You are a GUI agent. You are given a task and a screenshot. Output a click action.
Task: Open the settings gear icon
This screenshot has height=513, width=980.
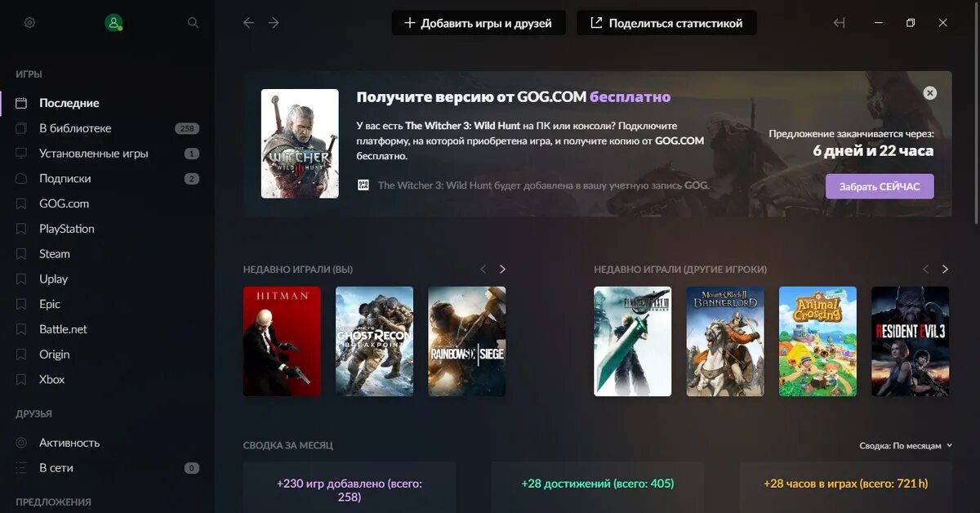click(x=29, y=23)
